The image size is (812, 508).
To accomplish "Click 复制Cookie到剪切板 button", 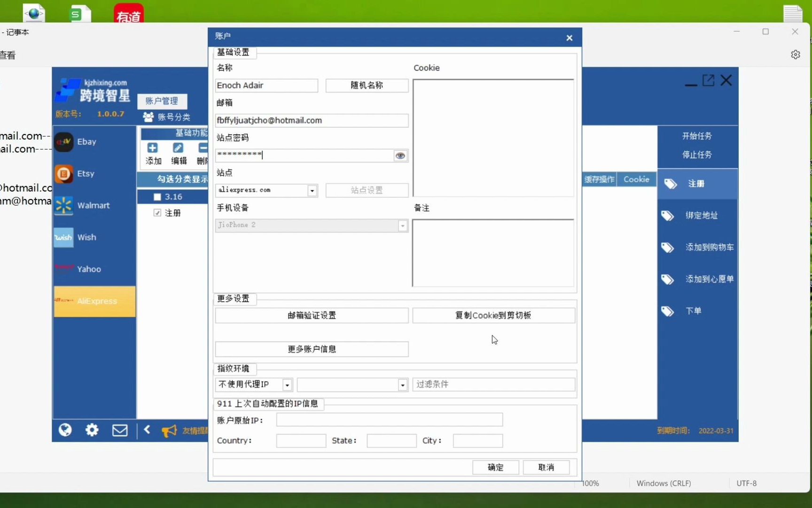I will coord(493,316).
